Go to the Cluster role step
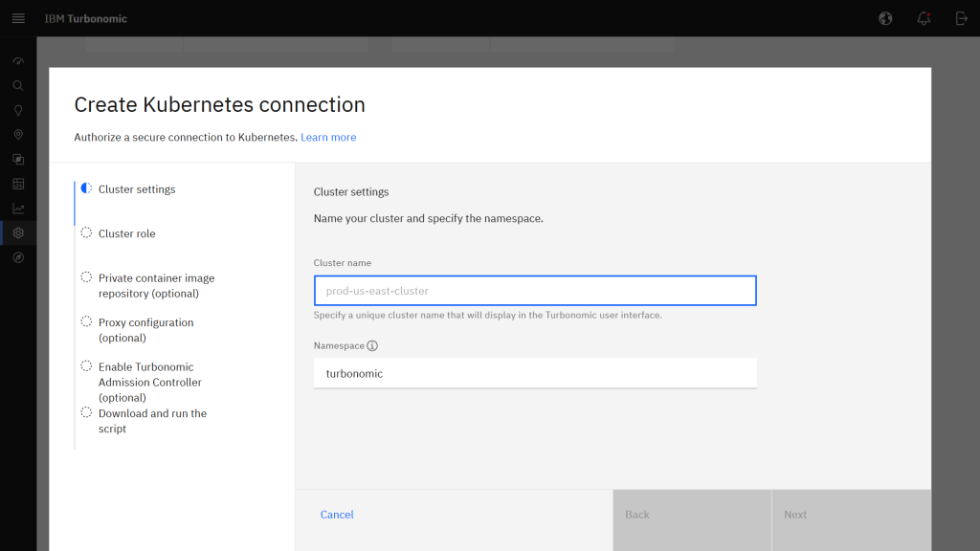Image resolution: width=980 pixels, height=551 pixels. click(x=127, y=233)
